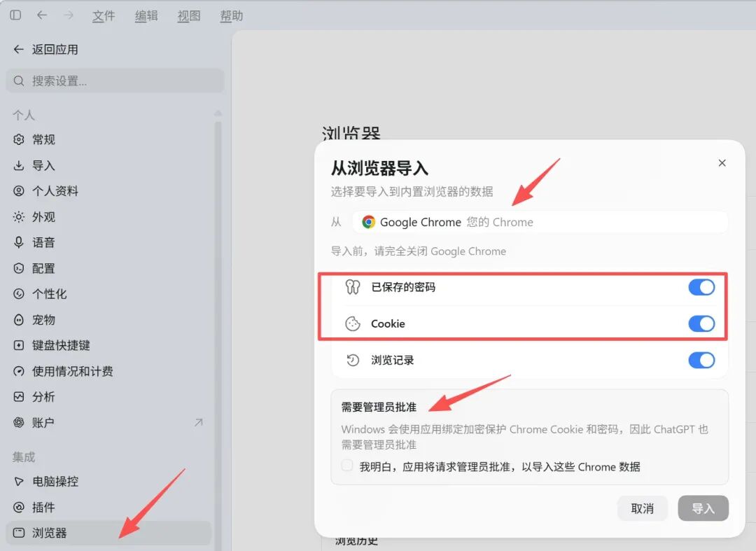Click the 键盘快捷键 icon
This screenshot has height=551, width=756.
point(19,345)
